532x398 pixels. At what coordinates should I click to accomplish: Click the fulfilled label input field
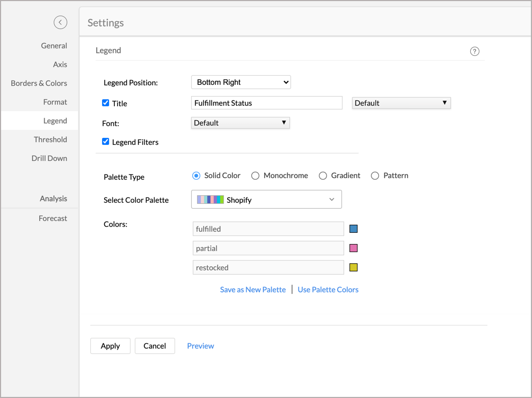pyautogui.click(x=268, y=228)
